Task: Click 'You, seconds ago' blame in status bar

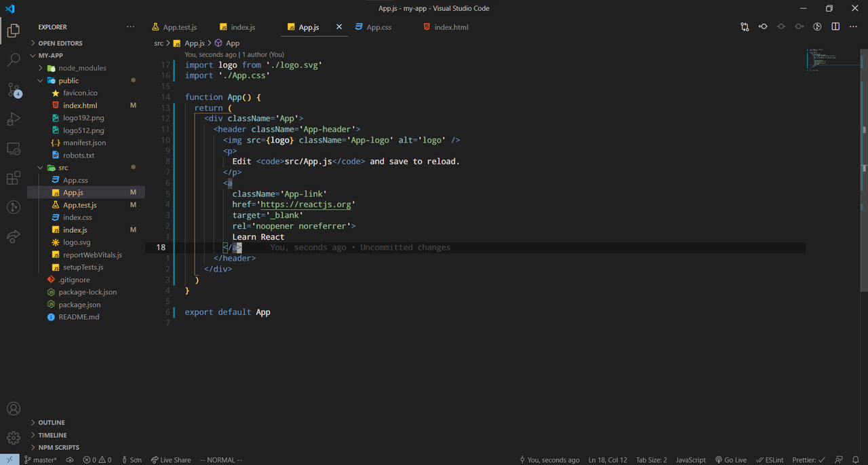Action: (549, 460)
